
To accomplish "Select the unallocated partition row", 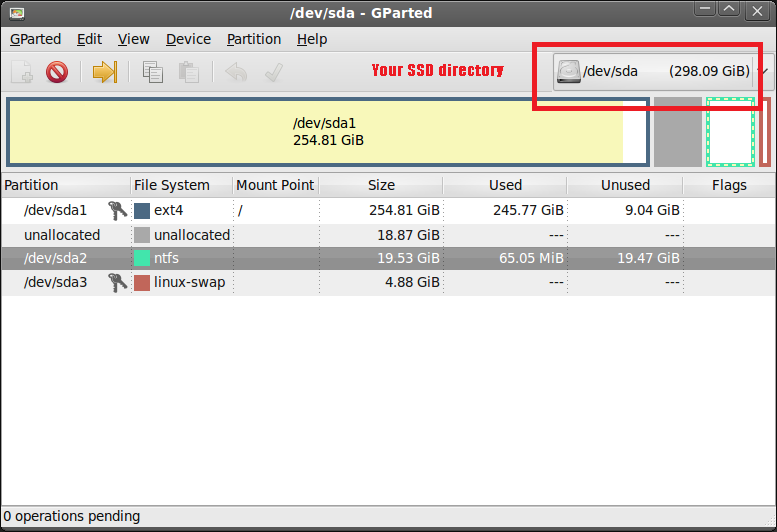I will point(388,235).
